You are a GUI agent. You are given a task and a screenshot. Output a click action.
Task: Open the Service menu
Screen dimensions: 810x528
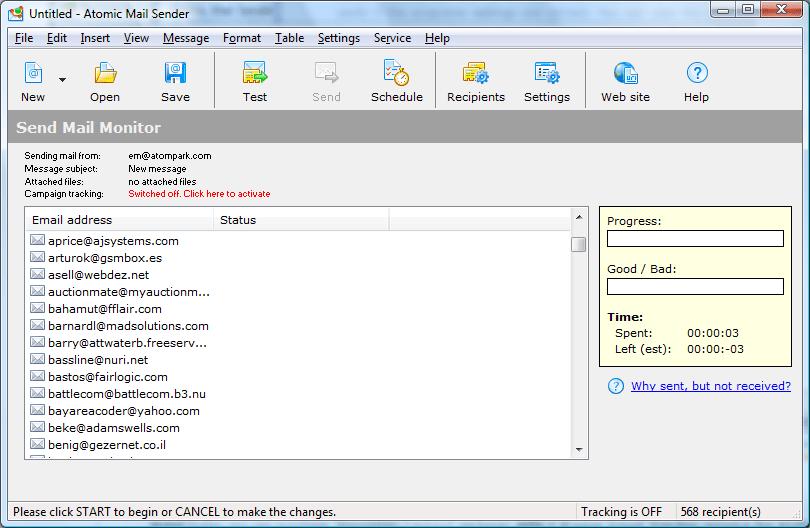pyautogui.click(x=393, y=38)
